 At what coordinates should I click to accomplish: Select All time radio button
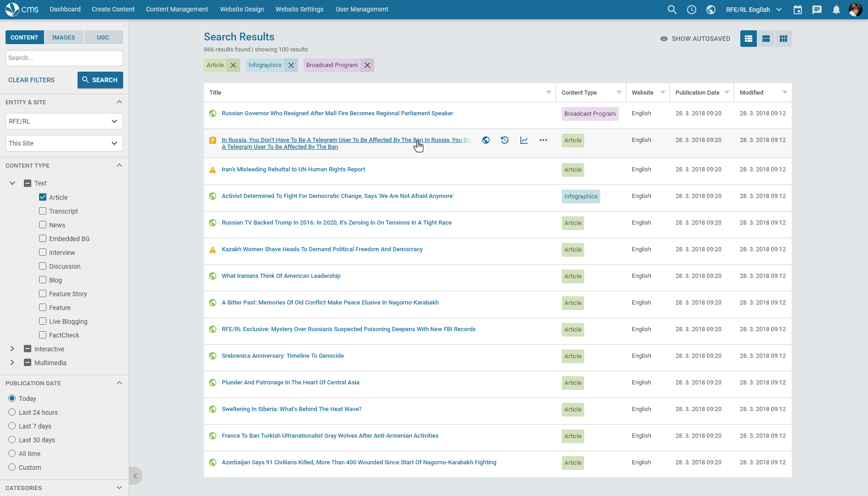click(x=12, y=453)
